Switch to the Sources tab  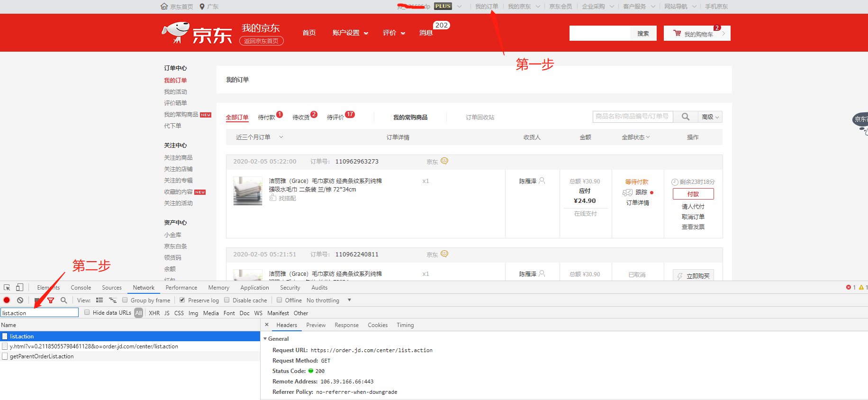(x=112, y=287)
